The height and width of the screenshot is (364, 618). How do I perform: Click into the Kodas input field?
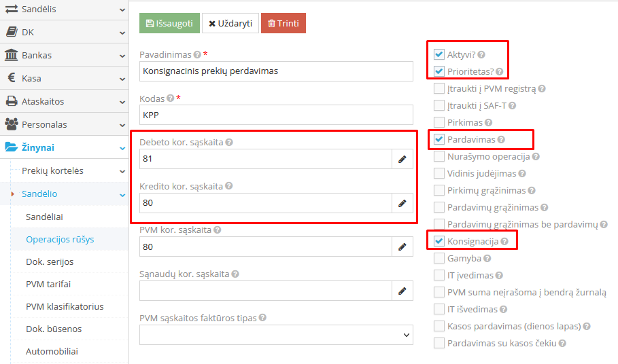[276, 115]
